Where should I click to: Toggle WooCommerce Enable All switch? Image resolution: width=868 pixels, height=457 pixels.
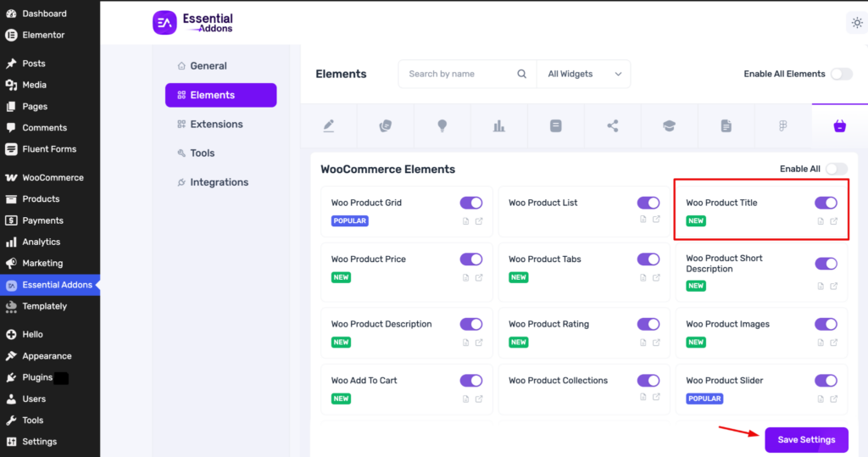point(837,169)
